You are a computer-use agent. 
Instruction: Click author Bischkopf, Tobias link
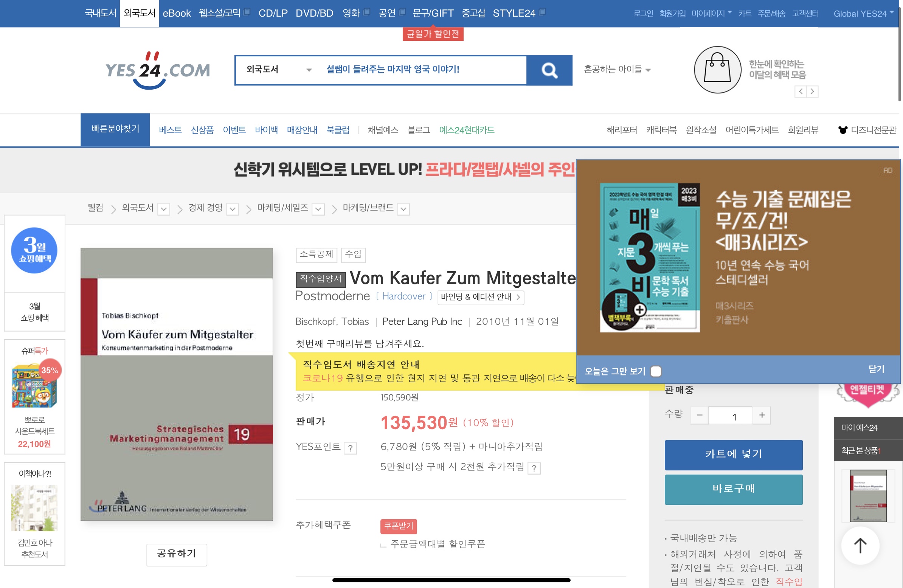(332, 322)
